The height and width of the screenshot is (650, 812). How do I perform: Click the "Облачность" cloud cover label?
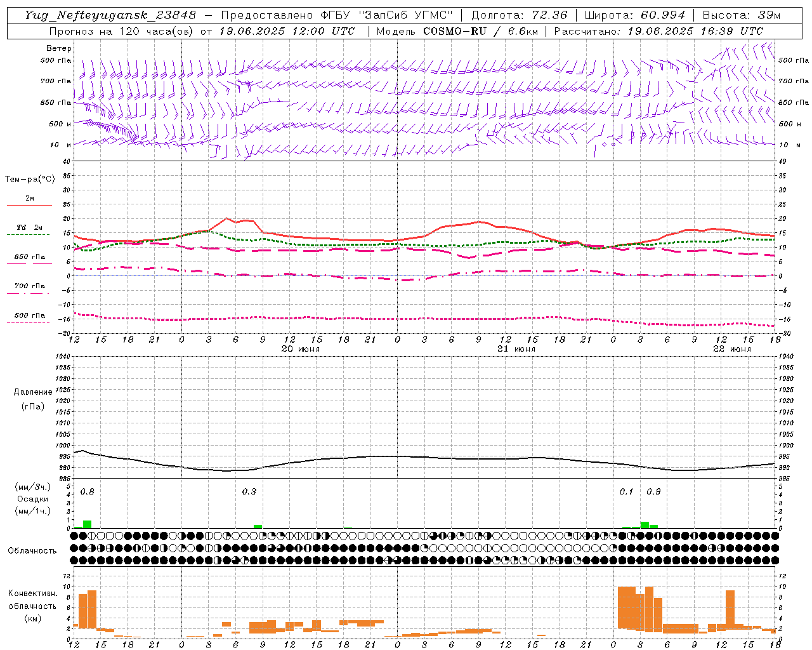click(32, 550)
